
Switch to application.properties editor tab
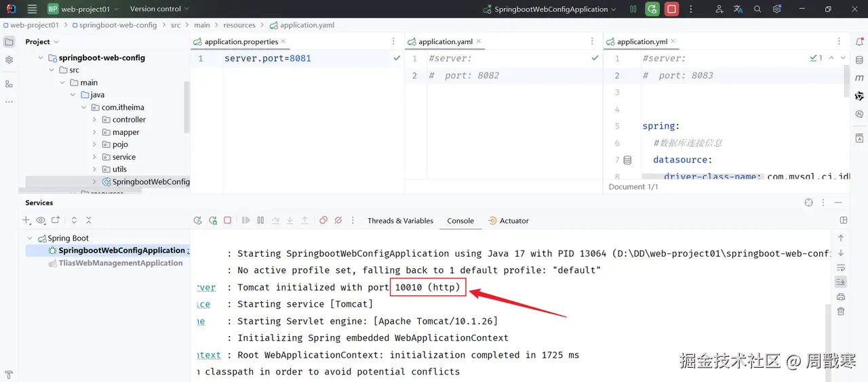click(241, 41)
